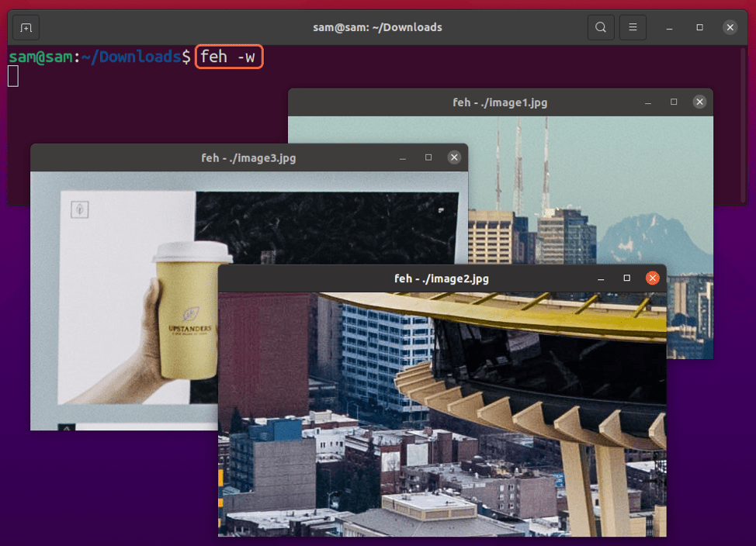Screen dimensions: 756x546
Task: Minimize the terminal window
Action: pyautogui.click(x=668, y=26)
